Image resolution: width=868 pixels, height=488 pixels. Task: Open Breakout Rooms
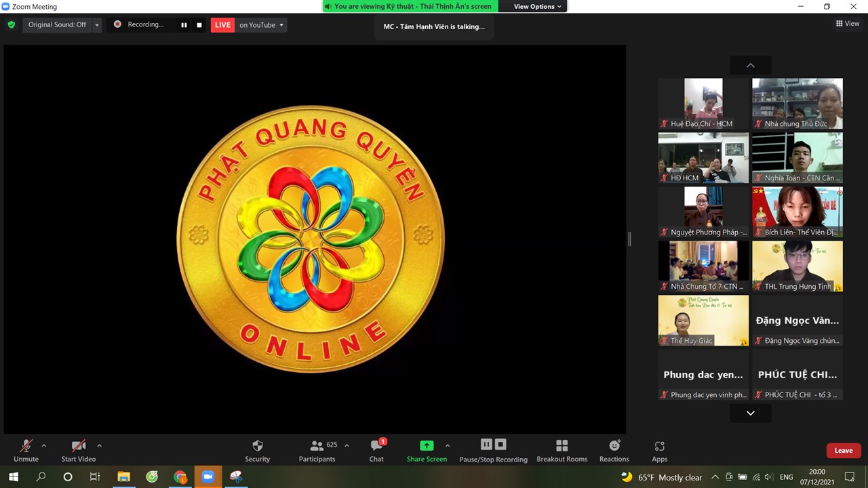click(562, 451)
